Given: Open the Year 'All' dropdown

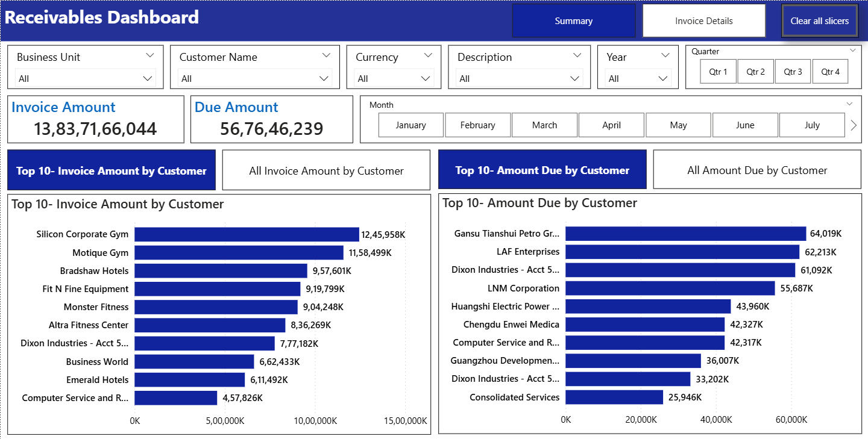Looking at the screenshot, I should pyautogui.click(x=638, y=78).
